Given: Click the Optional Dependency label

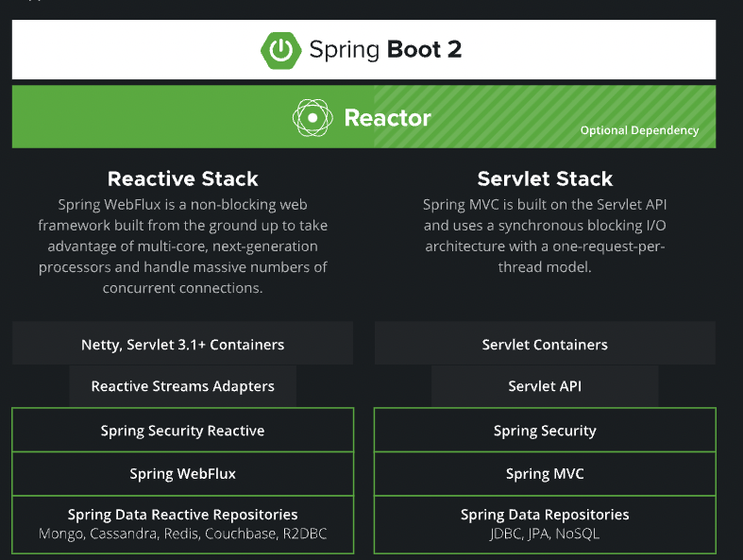Looking at the screenshot, I should (x=639, y=130).
